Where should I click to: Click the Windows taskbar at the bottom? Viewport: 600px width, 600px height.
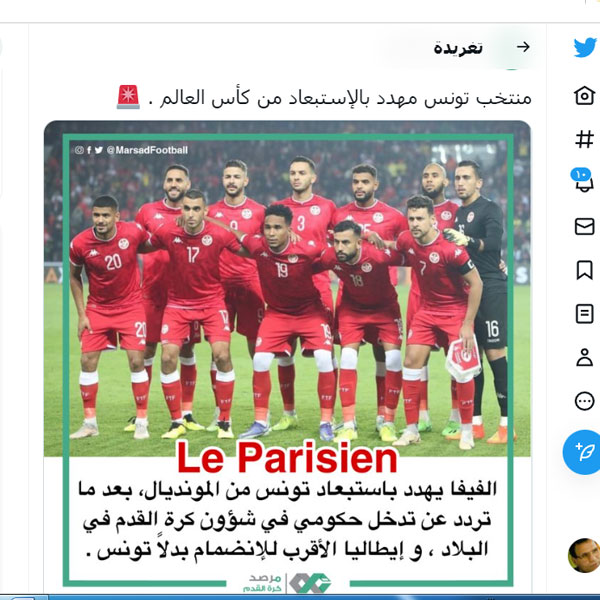pos(300,597)
